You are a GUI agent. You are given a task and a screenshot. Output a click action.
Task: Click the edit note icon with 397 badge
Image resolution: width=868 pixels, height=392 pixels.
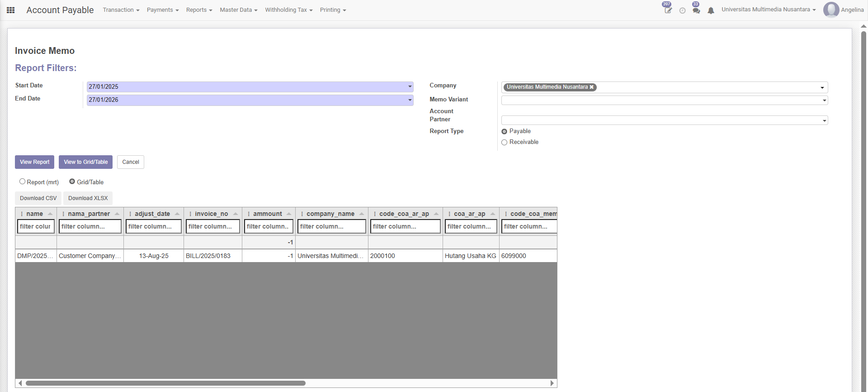point(668,10)
